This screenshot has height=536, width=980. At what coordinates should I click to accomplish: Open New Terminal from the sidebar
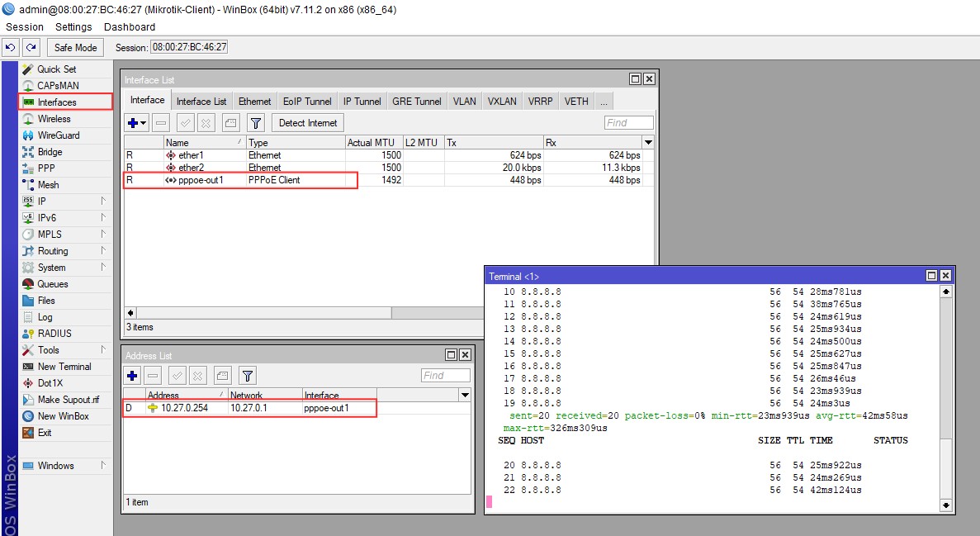point(64,367)
